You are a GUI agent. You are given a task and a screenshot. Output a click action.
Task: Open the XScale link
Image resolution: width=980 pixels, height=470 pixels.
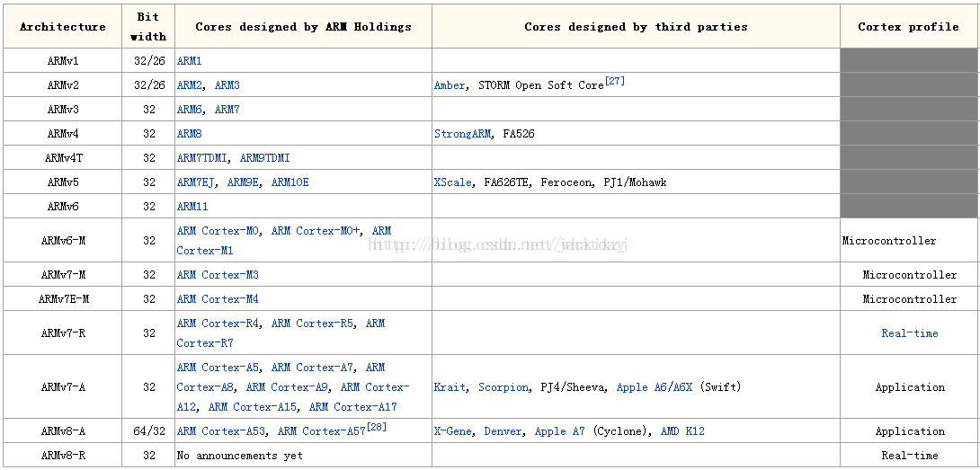point(452,182)
